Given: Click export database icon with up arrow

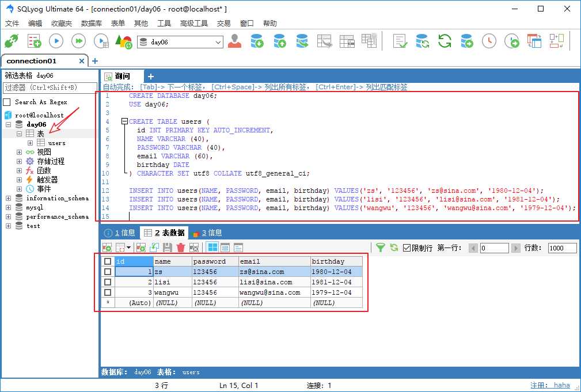Looking at the screenshot, I should tap(280, 41).
